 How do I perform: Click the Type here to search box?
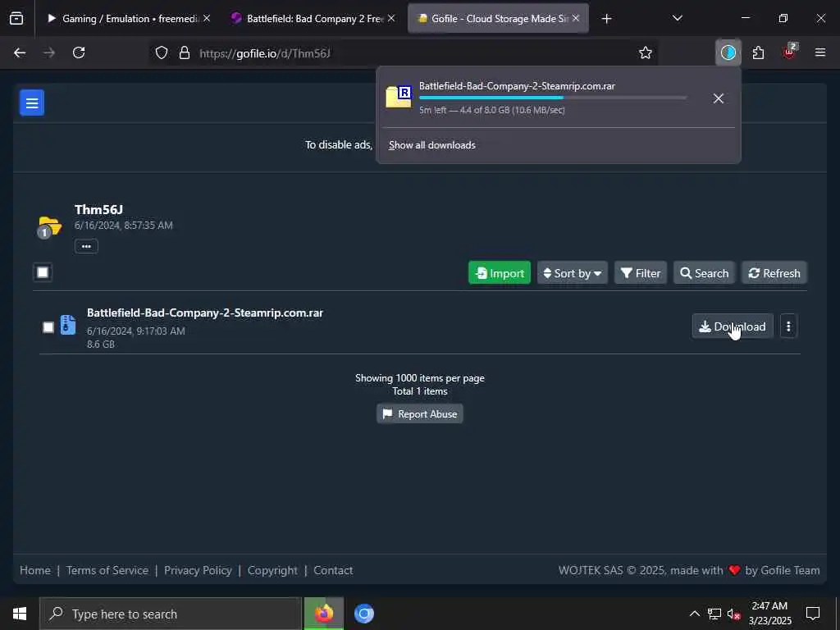[171, 614]
